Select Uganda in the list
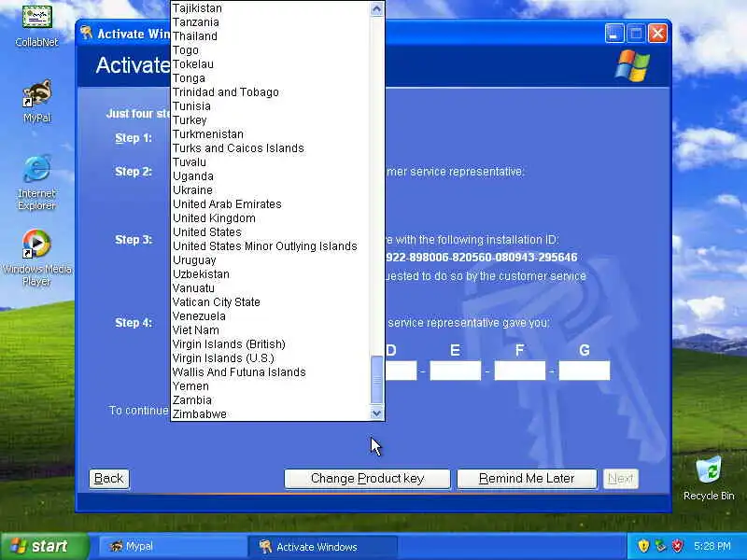 point(270,176)
